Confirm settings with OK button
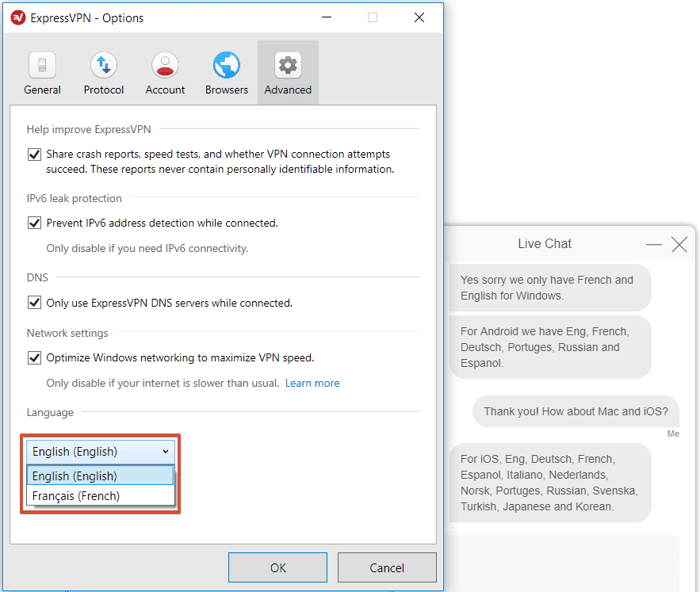The height and width of the screenshot is (592, 700). click(x=277, y=567)
